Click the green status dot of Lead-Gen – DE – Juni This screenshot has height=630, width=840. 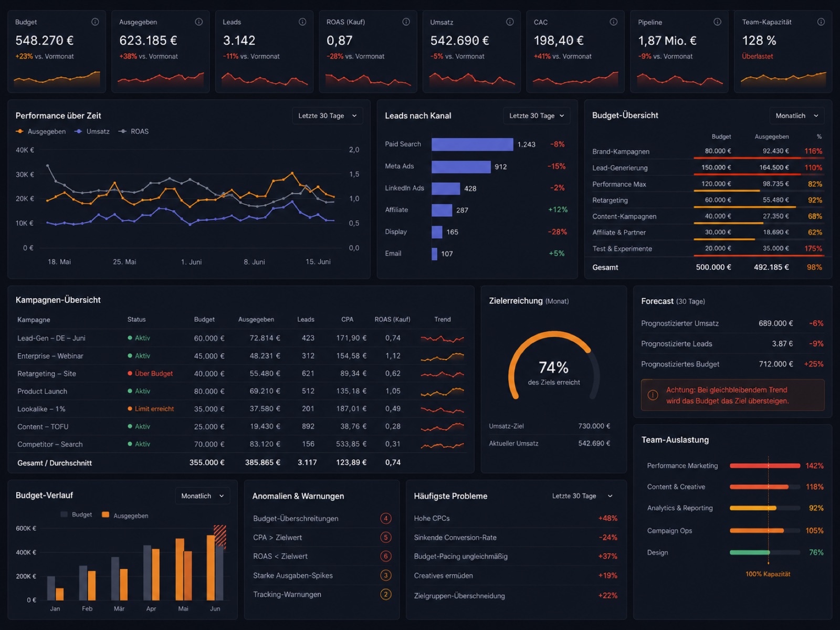[x=130, y=338]
